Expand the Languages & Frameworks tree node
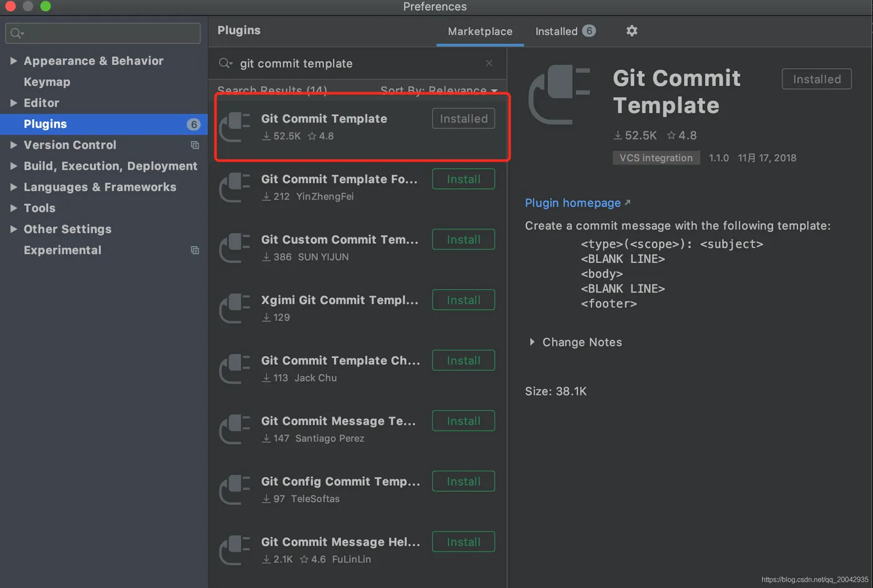Image resolution: width=873 pixels, height=588 pixels. point(13,187)
